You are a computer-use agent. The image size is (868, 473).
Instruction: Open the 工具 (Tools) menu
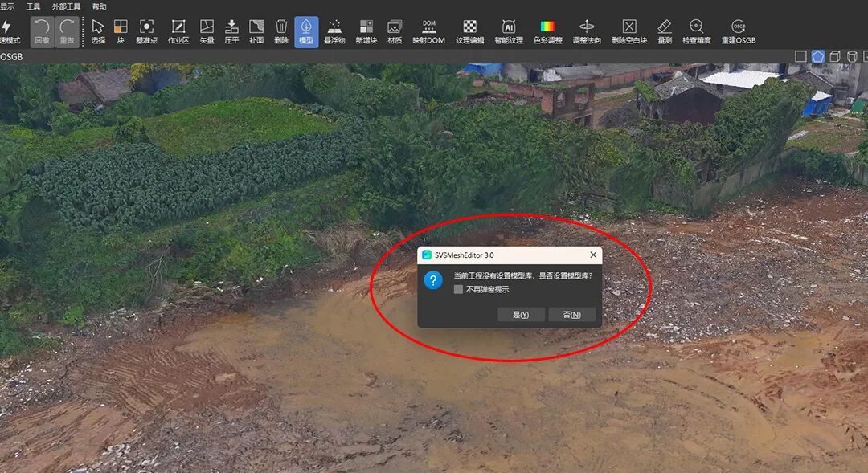34,6
